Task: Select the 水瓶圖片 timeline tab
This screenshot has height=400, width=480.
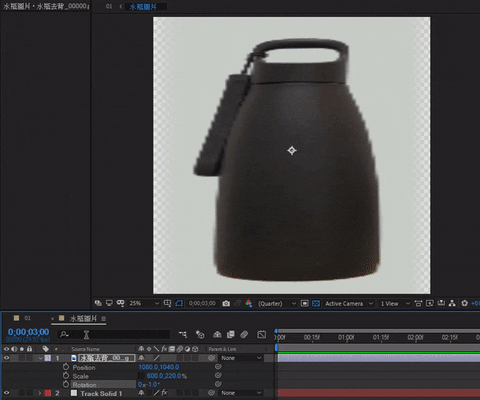Action: coord(83,318)
